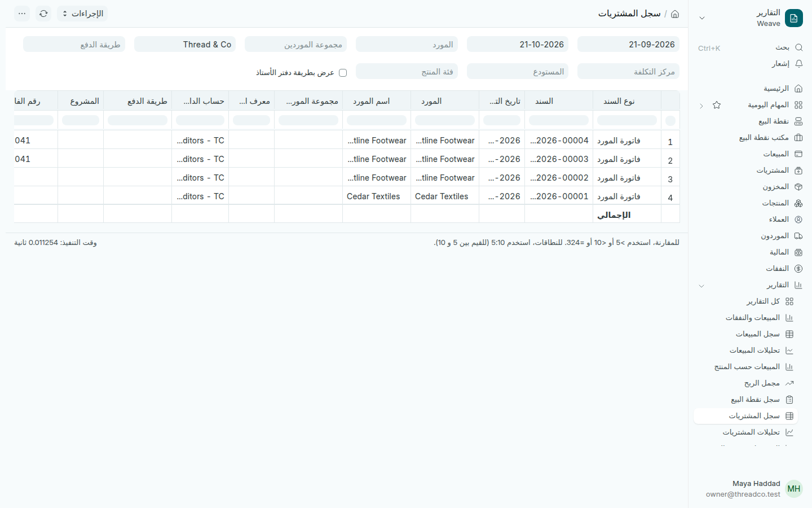Screen dimensions: 812x508
Task: Click the المشتريات sidebar icon
Action: pyautogui.click(x=798, y=170)
